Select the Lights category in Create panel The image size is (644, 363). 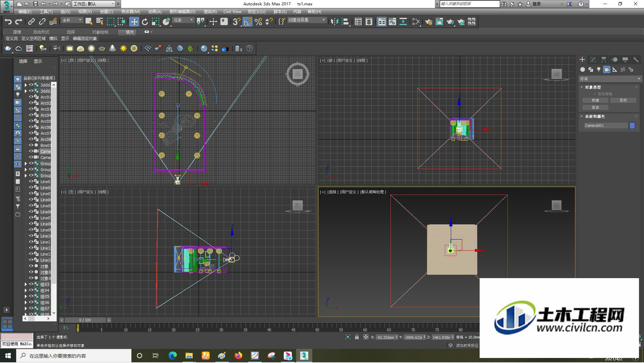click(x=599, y=69)
